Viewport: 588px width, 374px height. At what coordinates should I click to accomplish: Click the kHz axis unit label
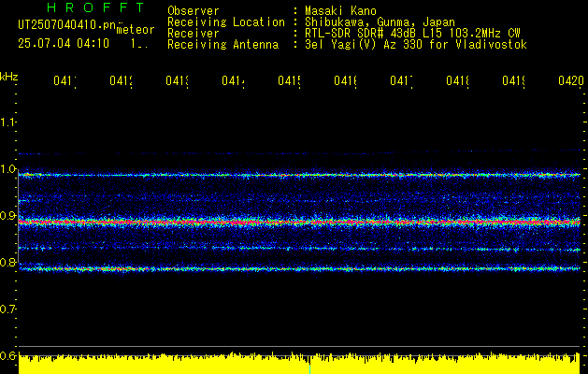tap(8, 77)
